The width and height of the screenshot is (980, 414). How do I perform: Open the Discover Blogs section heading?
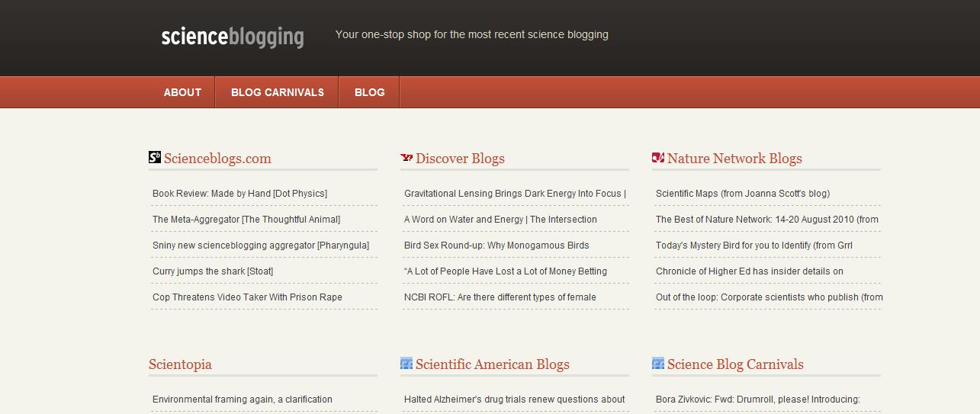coord(460,159)
